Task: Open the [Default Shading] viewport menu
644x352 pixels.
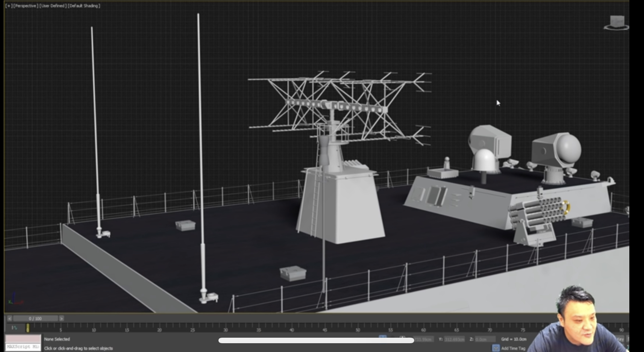Action: tap(84, 6)
